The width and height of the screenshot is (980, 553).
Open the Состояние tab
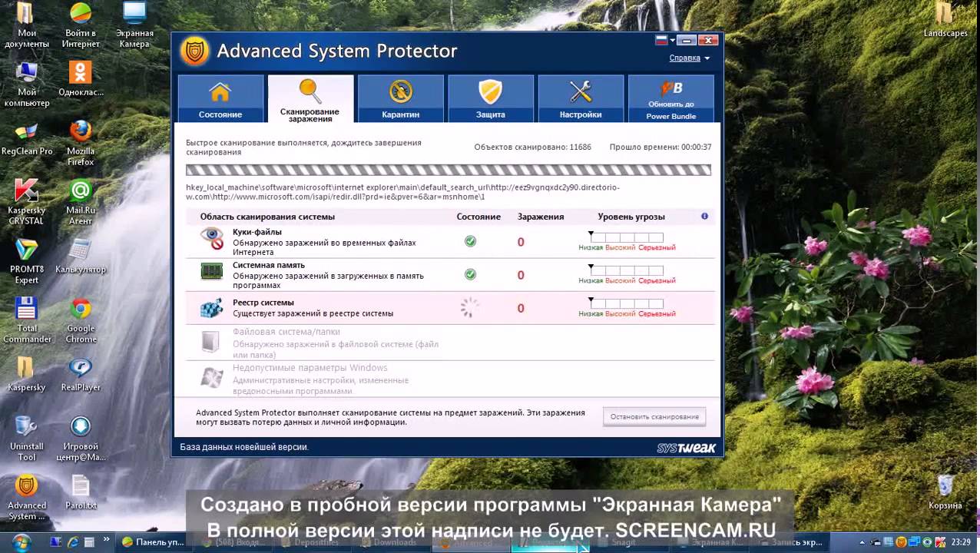click(x=220, y=98)
